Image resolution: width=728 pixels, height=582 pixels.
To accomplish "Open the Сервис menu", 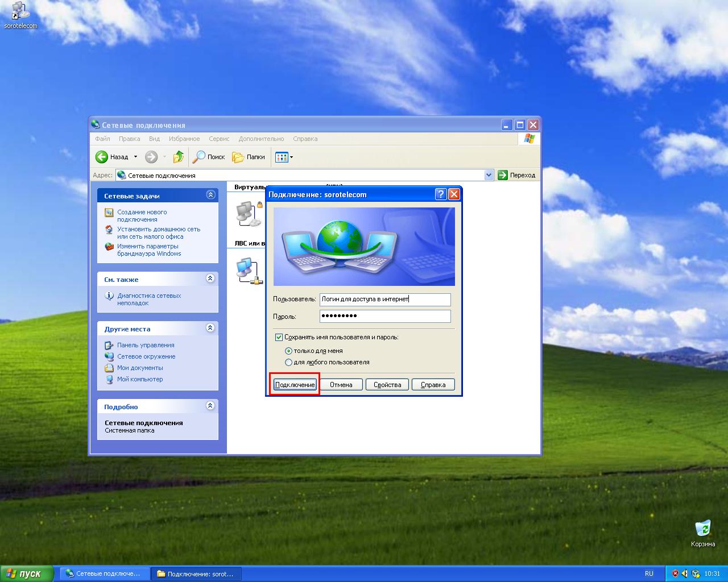I will [x=219, y=139].
